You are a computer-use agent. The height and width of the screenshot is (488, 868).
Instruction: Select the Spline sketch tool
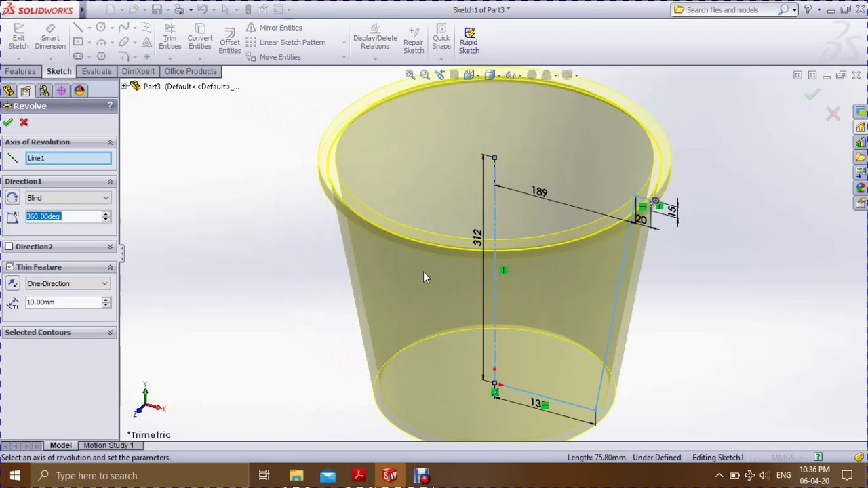123,27
